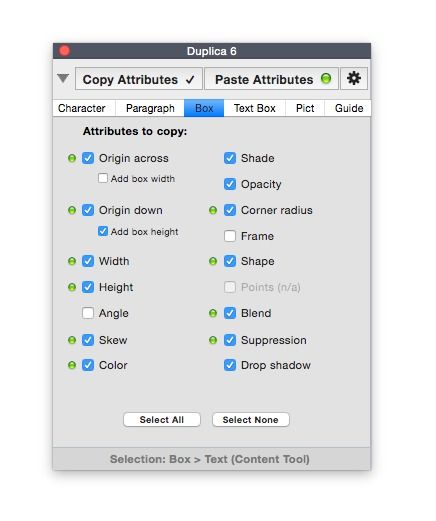436x521 pixels.
Task: Click green dot next to Corner radius
Action: point(213,210)
